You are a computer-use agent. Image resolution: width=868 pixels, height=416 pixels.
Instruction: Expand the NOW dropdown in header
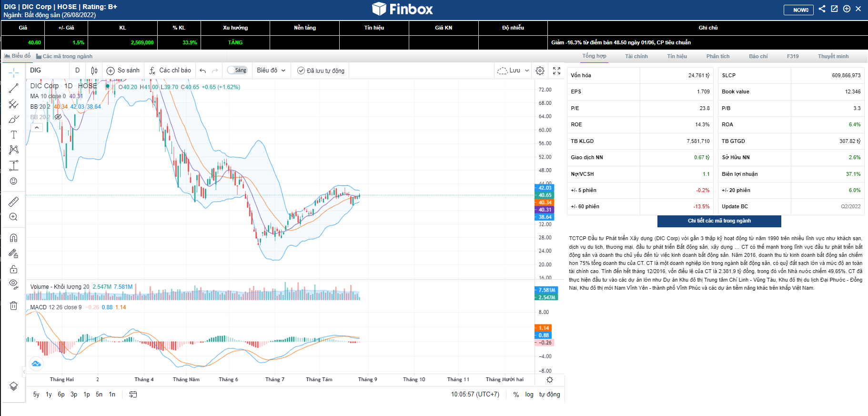798,10
